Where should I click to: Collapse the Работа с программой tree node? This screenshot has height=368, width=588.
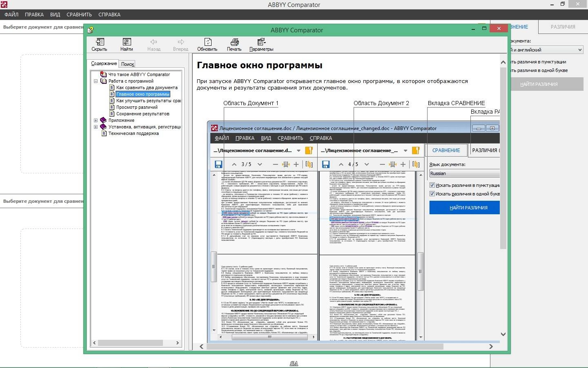(x=96, y=81)
